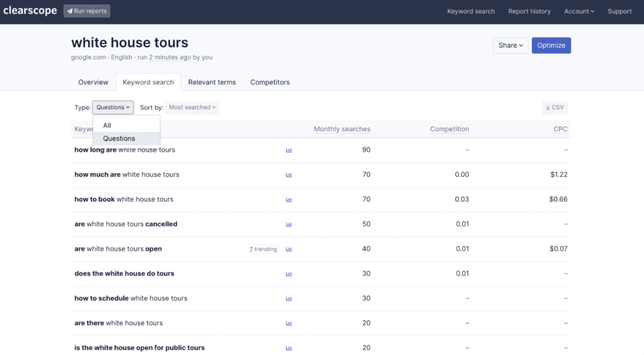The height and width of the screenshot is (355, 644).
Task: Click the $0.66 CPC value
Action: 558,199
